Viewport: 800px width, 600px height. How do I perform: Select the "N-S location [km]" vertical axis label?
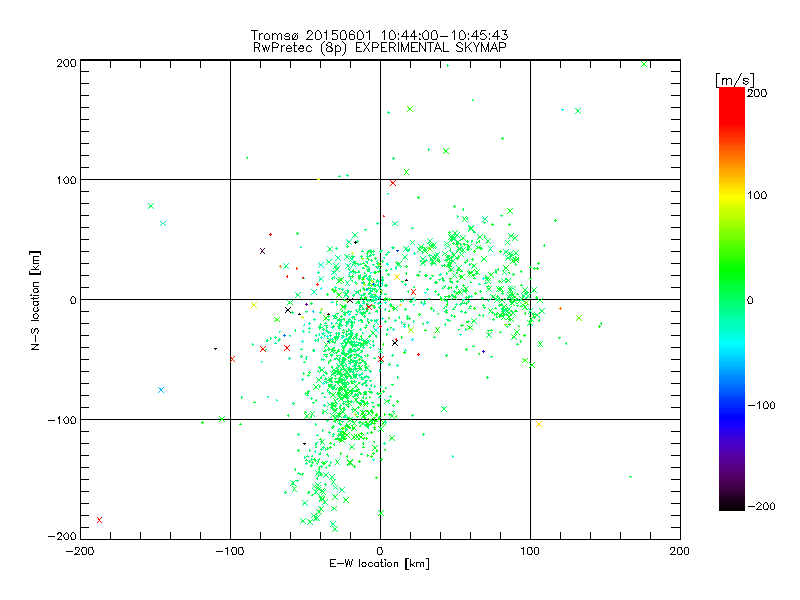coord(35,301)
